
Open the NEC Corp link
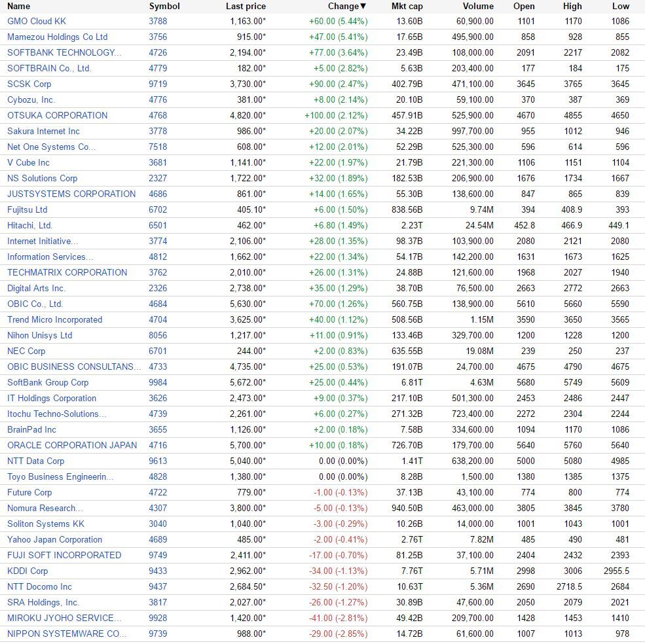click(x=26, y=351)
